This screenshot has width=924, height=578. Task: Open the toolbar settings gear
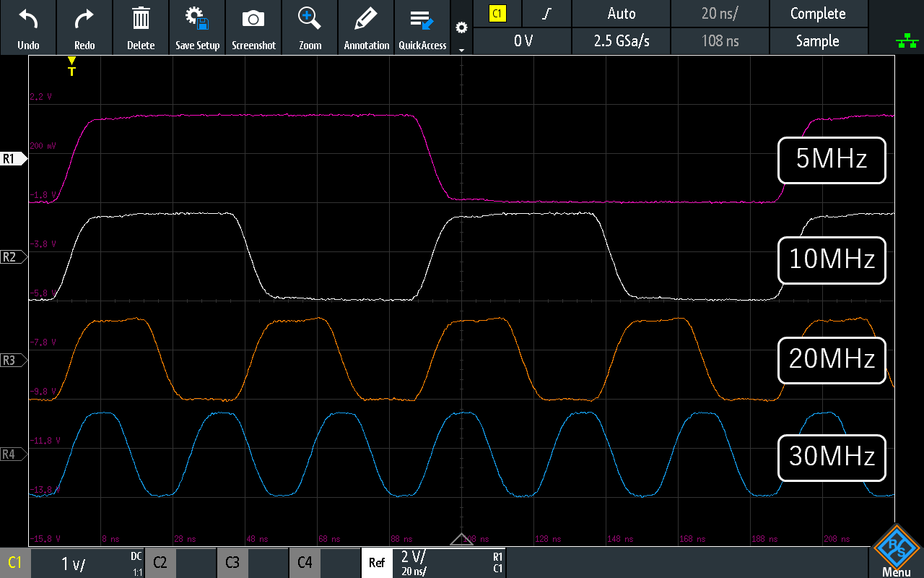coord(461,28)
